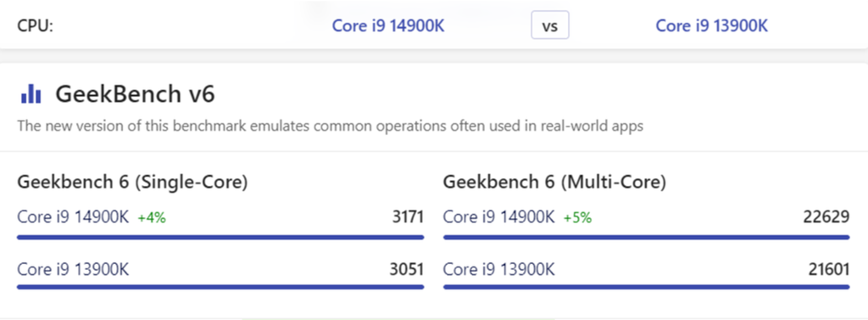Click the 14900K single-core score bar

coord(220,238)
